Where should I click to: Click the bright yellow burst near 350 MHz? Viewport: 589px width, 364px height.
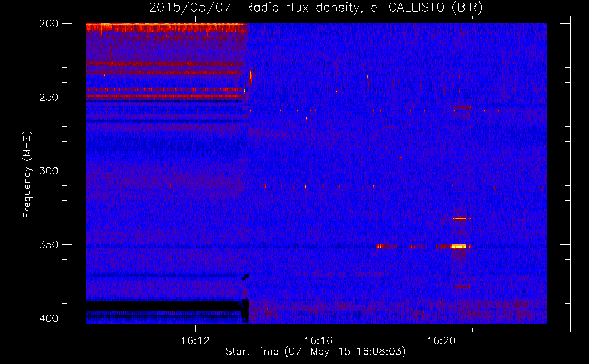click(x=459, y=246)
